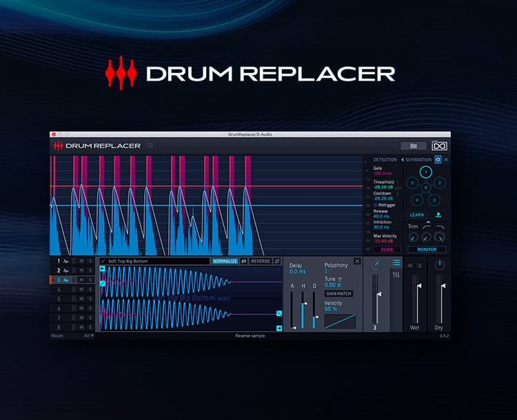
Task: Click the Release value 40.0 ms
Action: point(381,216)
